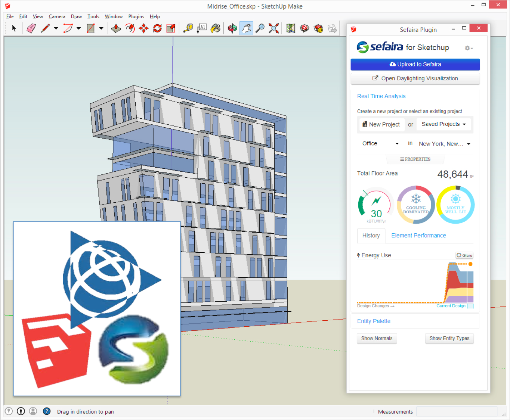Select the Text label tool
The height and width of the screenshot is (420, 510).
pyautogui.click(x=202, y=28)
